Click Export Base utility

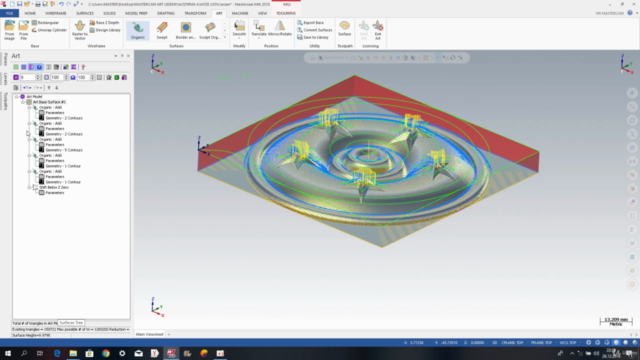tap(311, 23)
